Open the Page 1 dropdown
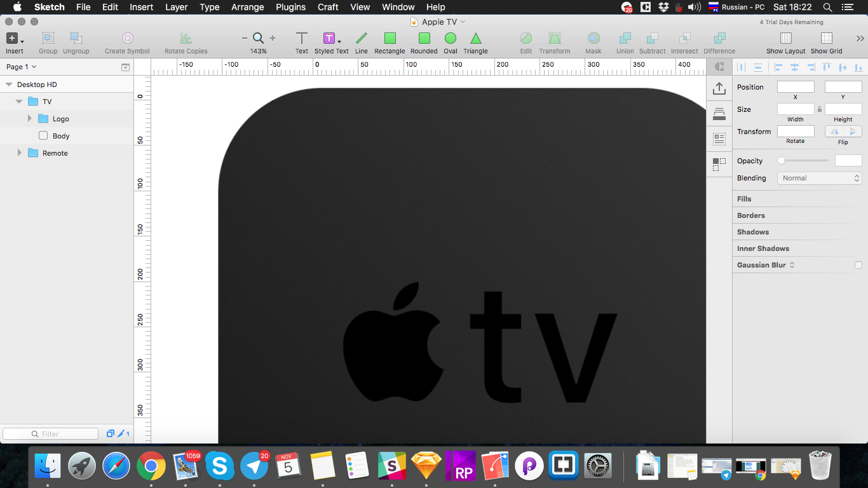Screen dimensions: 868x488 click(22, 67)
